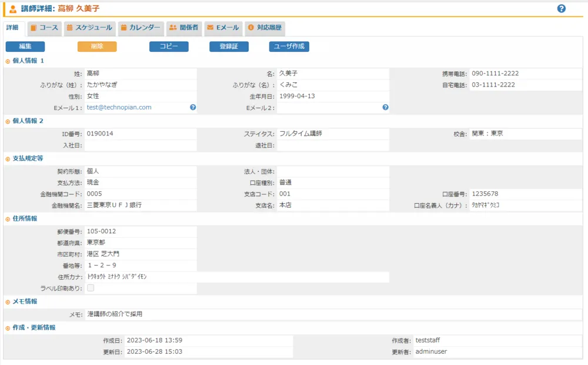Click the 登録証 button
This screenshot has width=588, height=365.
[229, 47]
